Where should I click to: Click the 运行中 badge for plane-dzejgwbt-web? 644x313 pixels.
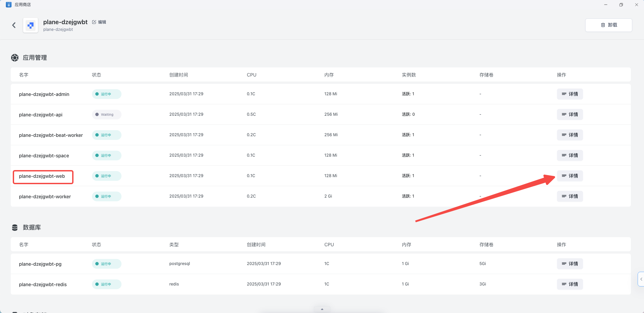(107, 176)
